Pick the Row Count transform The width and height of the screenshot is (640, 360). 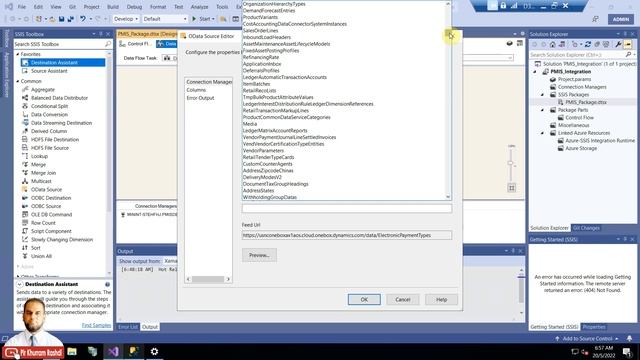click(43, 223)
